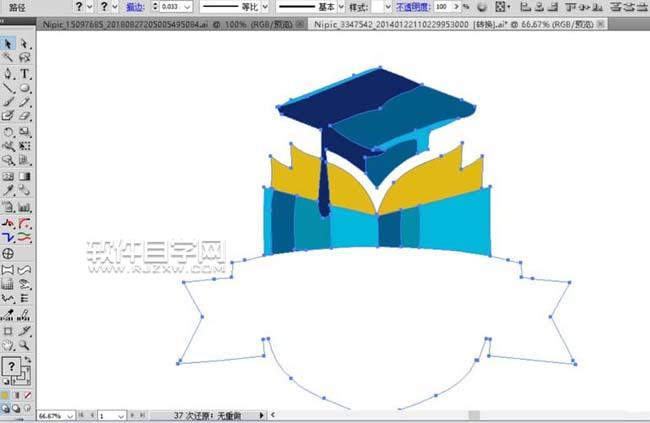Image resolution: width=650 pixels, height=423 pixels.
Task: Select the Gradient tool
Action: [24, 176]
